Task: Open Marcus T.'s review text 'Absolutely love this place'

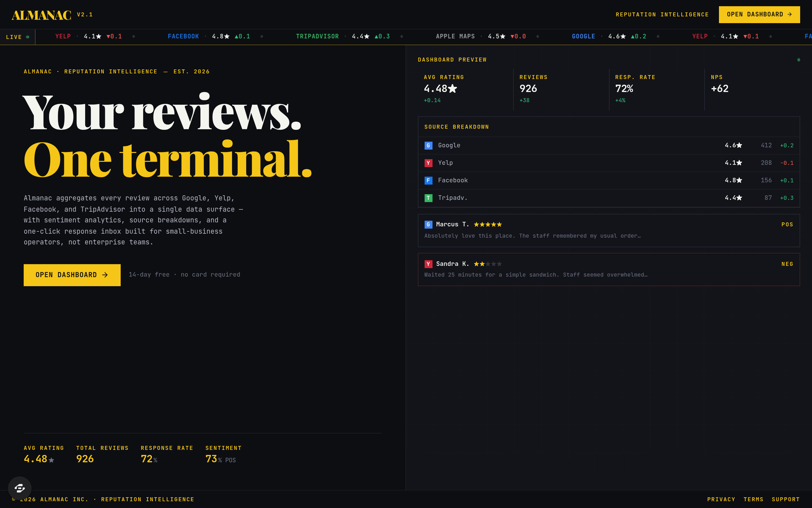Action: [533, 236]
